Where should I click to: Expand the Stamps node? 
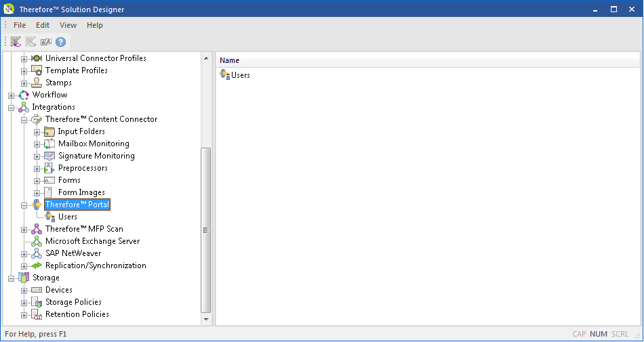coord(24,84)
